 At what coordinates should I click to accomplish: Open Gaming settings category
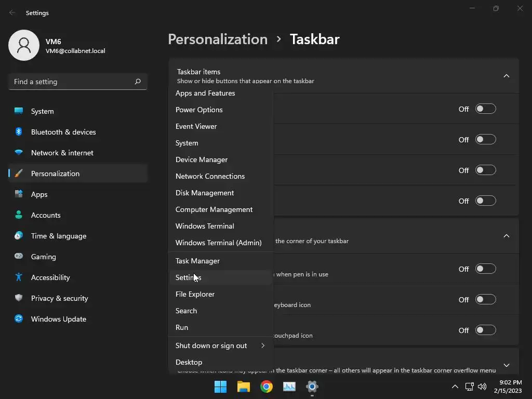(x=78, y=257)
